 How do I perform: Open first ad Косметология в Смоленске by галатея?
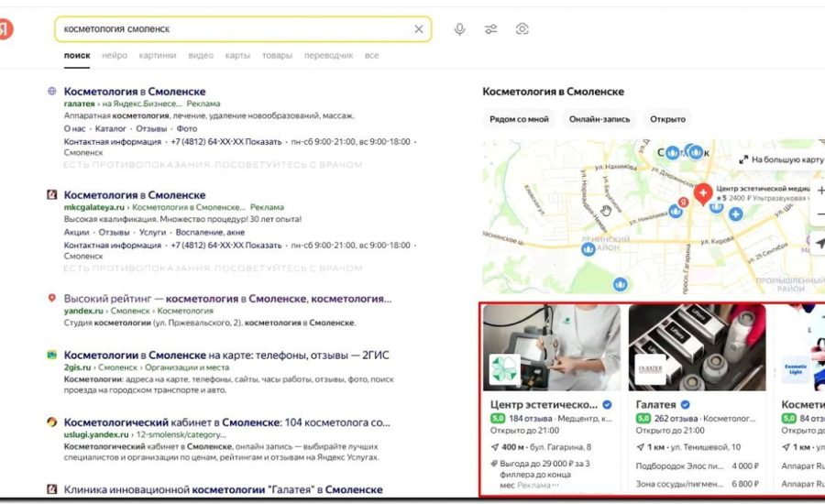135,92
